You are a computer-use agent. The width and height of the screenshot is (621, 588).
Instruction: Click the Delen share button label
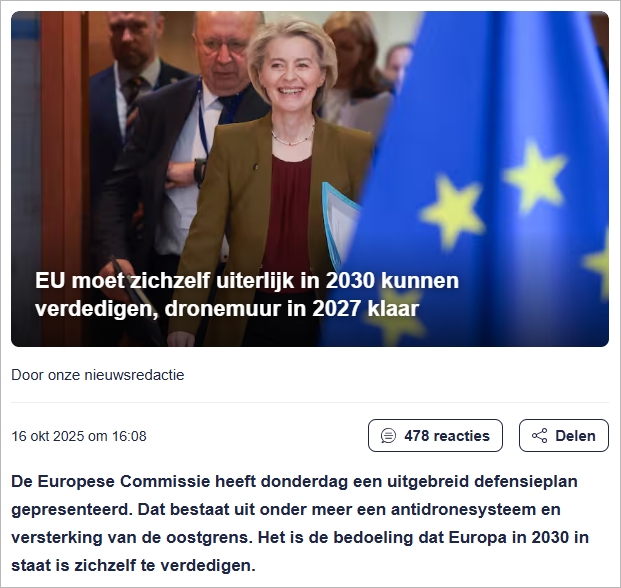[575, 436]
